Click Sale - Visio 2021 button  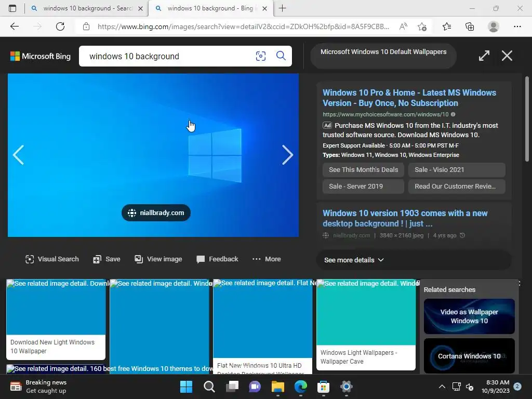[x=457, y=170]
